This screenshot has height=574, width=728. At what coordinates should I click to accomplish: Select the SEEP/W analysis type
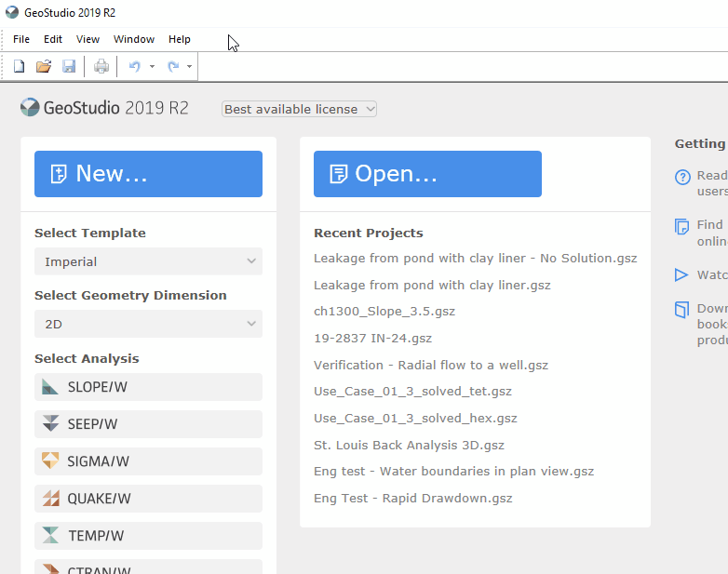pos(148,424)
